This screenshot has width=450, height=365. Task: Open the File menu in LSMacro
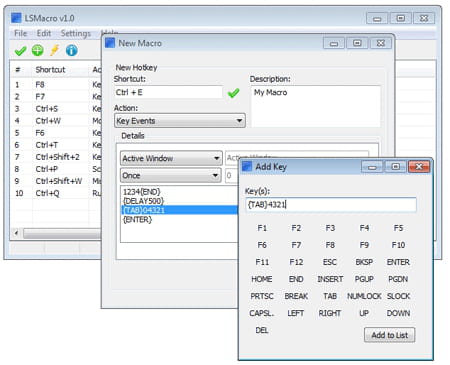click(x=20, y=33)
